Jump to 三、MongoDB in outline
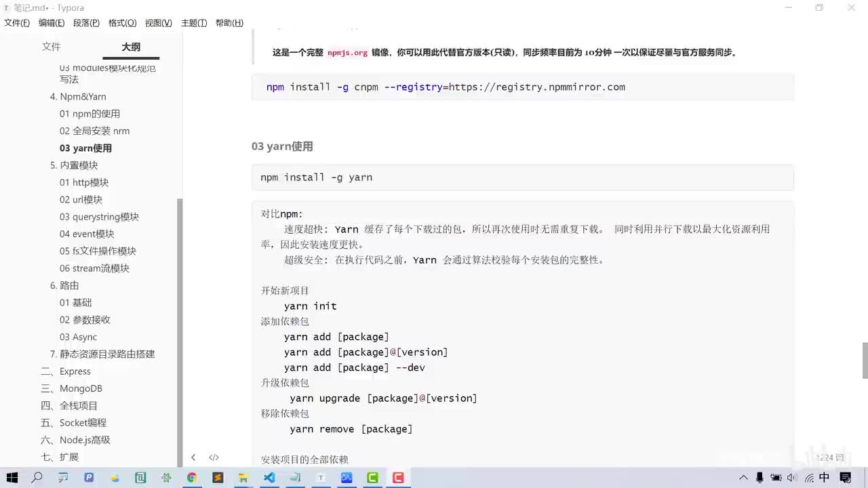 pos(71,388)
